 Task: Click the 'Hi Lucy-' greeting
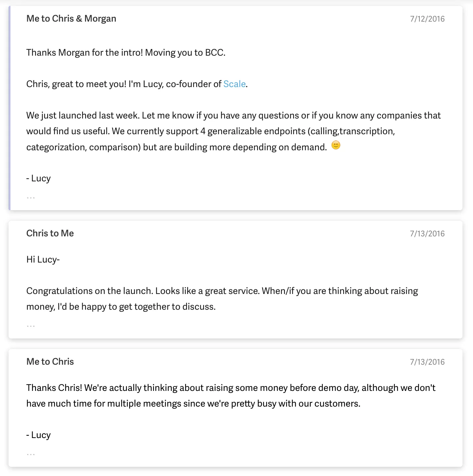click(43, 260)
